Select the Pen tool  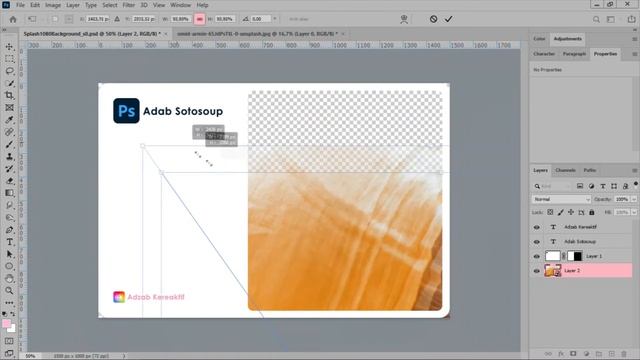(x=9, y=230)
